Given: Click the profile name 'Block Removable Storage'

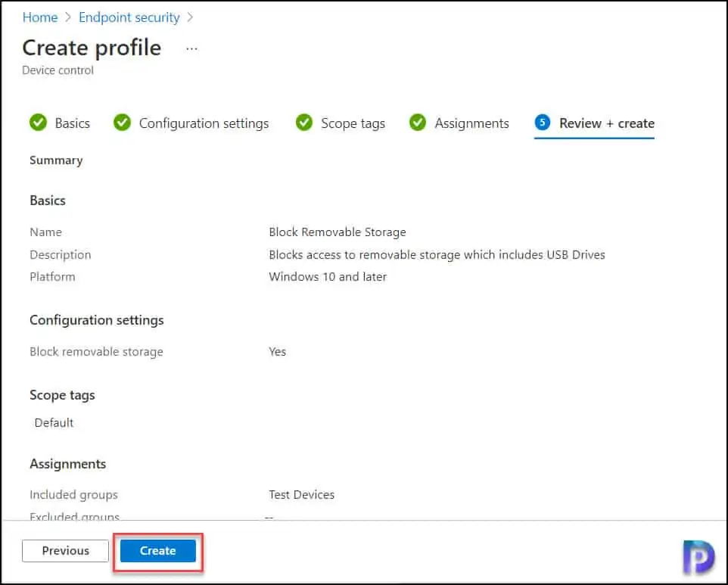Looking at the screenshot, I should [337, 232].
